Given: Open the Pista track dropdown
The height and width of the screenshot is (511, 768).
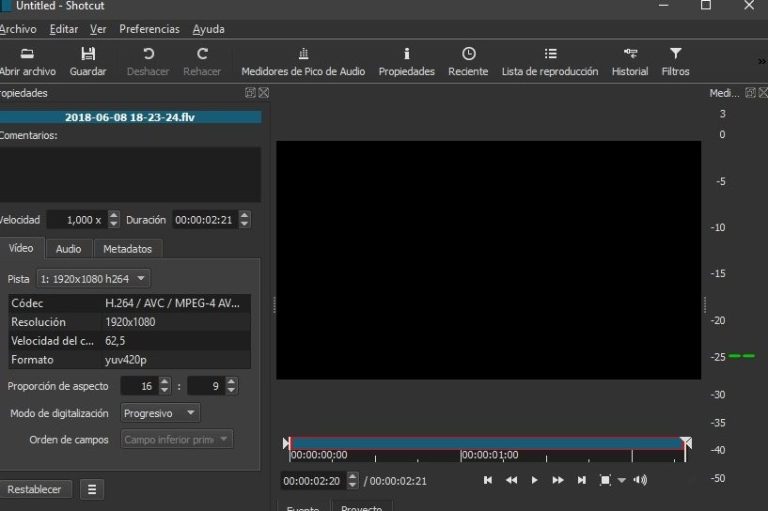Looking at the screenshot, I should pyautogui.click(x=93, y=279).
